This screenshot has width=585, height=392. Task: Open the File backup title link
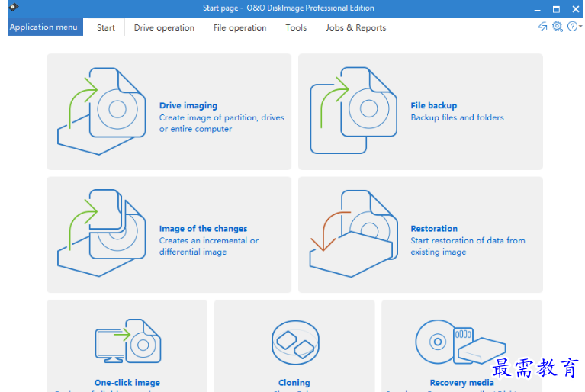(434, 105)
